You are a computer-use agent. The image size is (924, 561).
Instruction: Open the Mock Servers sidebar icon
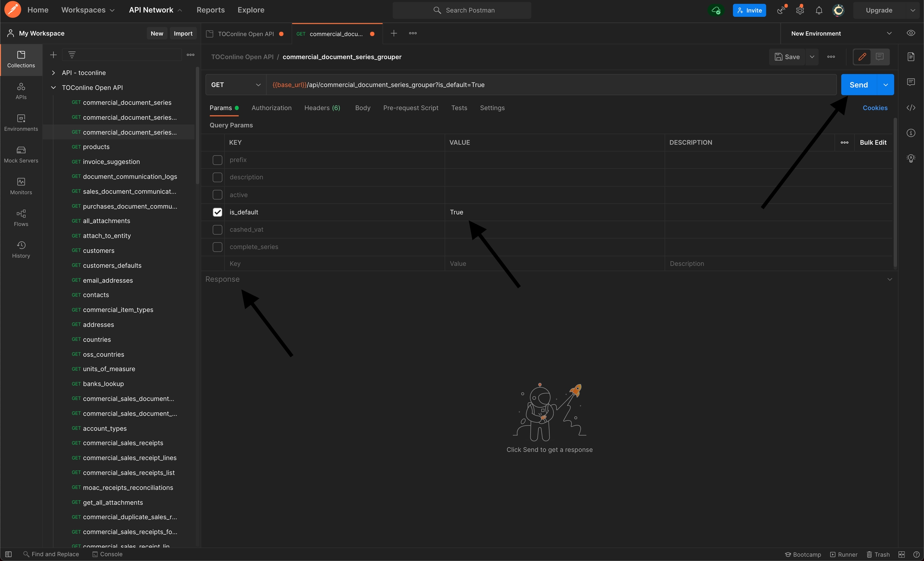coord(21,154)
